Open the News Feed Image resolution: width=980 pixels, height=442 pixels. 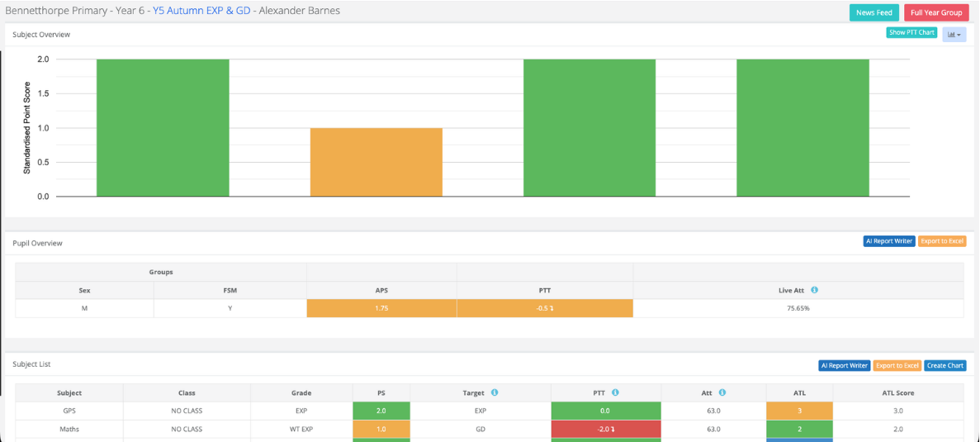pos(873,12)
